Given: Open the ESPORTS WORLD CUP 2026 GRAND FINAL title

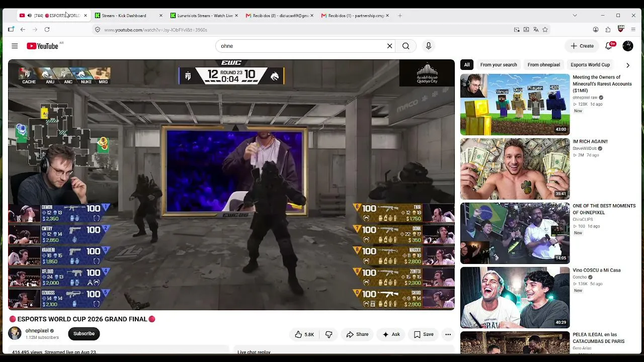Looking at the screenshot, I should [82, 319].
